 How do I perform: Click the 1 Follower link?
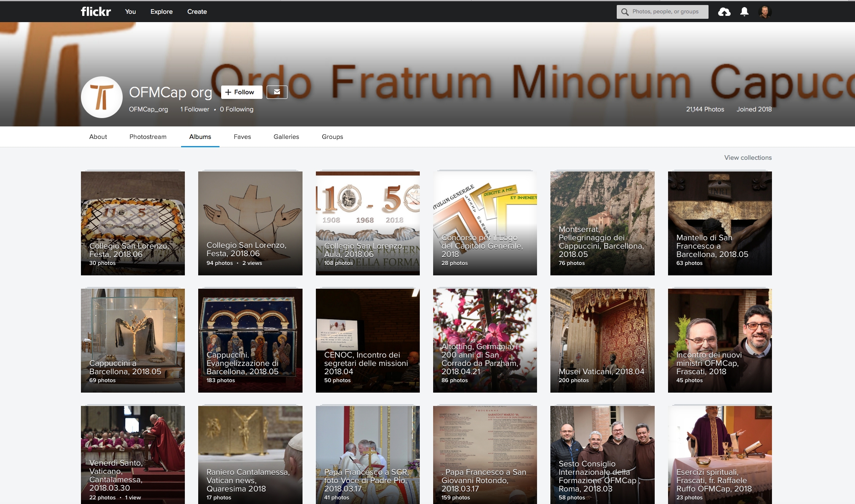click(194, 109)
